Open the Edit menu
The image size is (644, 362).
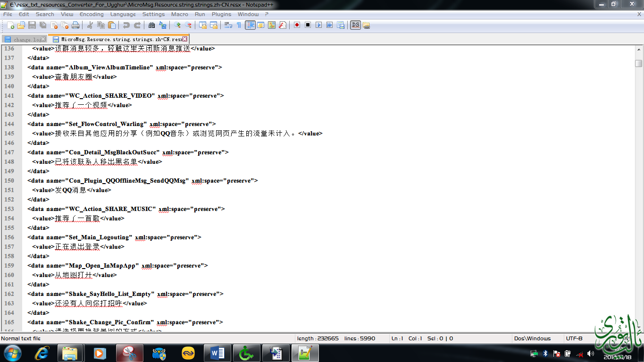click(24, 14)
